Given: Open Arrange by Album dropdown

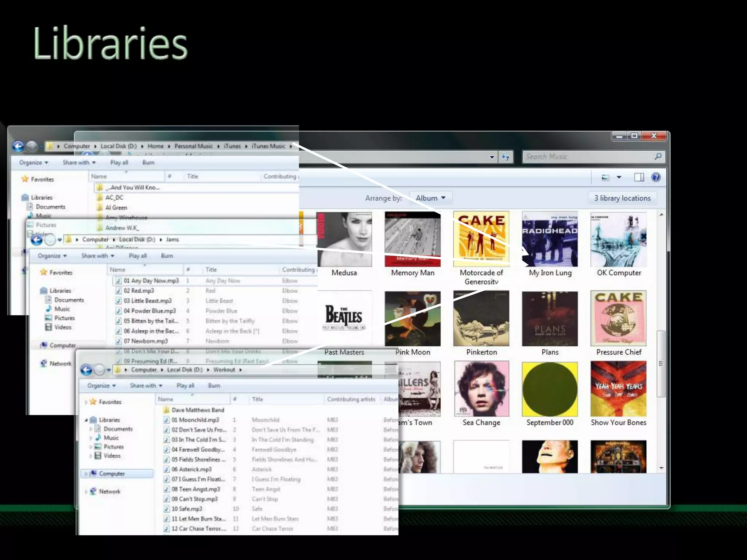Looking at the screenshot, I should pos(430,198).
